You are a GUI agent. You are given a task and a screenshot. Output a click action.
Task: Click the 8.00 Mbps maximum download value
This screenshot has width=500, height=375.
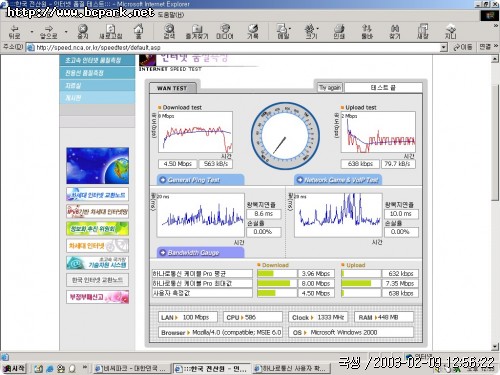coord(316,283)
